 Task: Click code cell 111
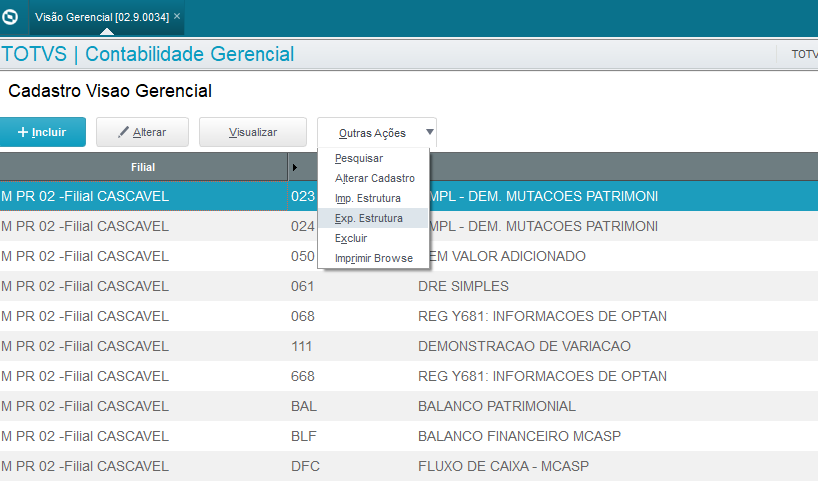tap(302, 346)
